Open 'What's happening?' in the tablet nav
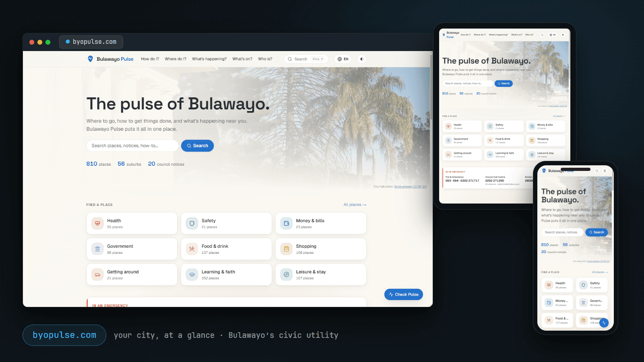The width and height of the screenshot is (644, 362). (x=498, y=35)
